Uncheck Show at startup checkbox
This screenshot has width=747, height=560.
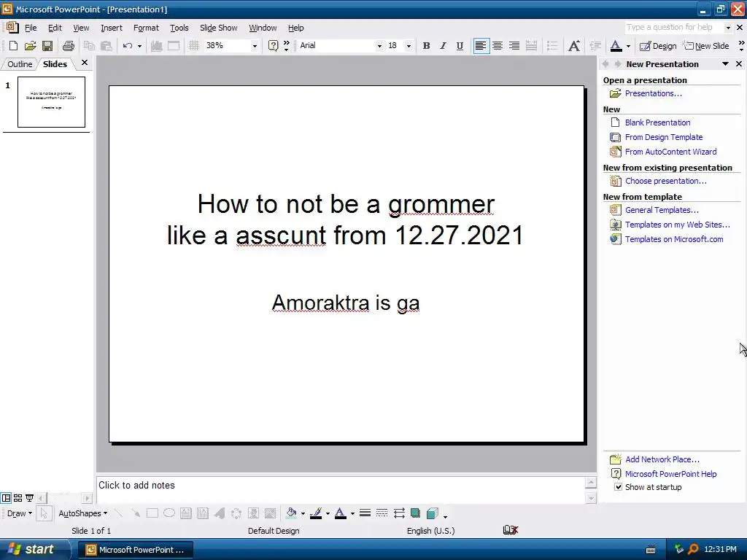618,486
